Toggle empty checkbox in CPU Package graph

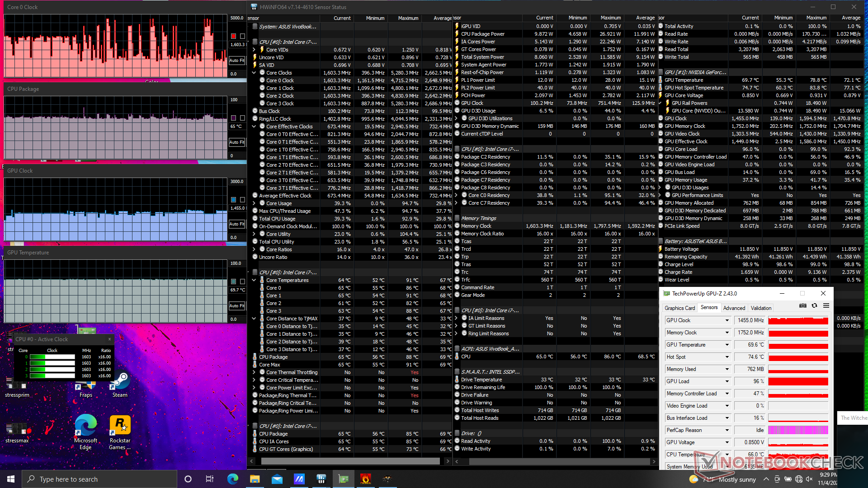click(x=242, y=118)
